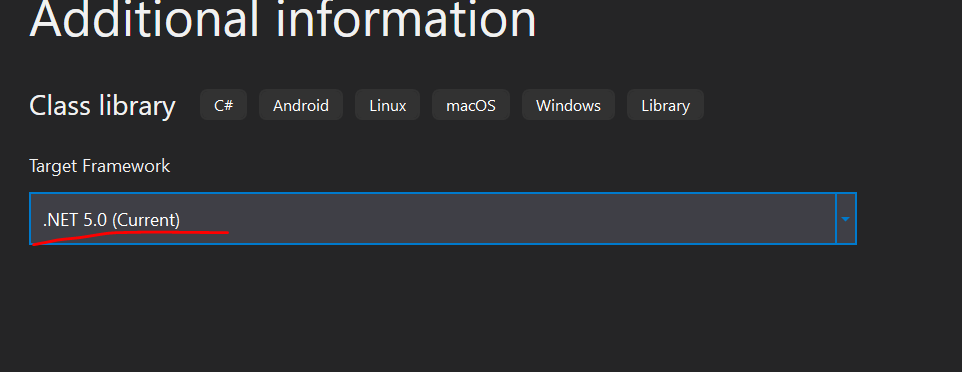Click the Windows tag

click(568, 105)
